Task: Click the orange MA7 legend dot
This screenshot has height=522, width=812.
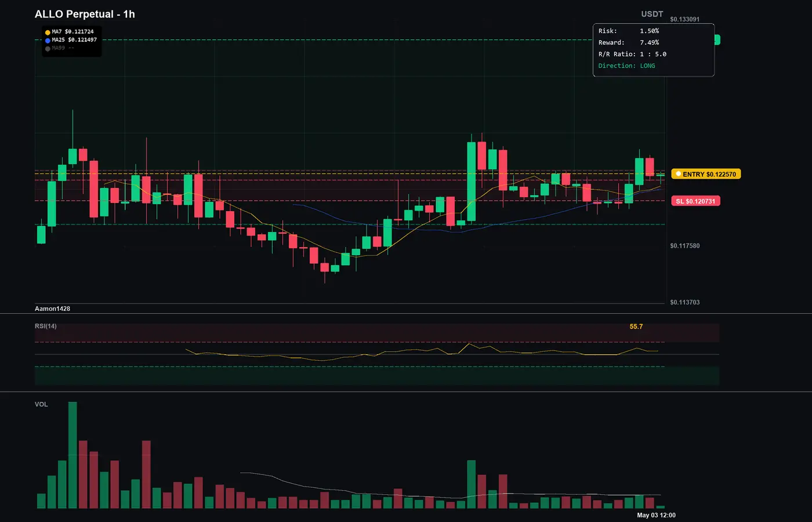Action: [48, 32]
